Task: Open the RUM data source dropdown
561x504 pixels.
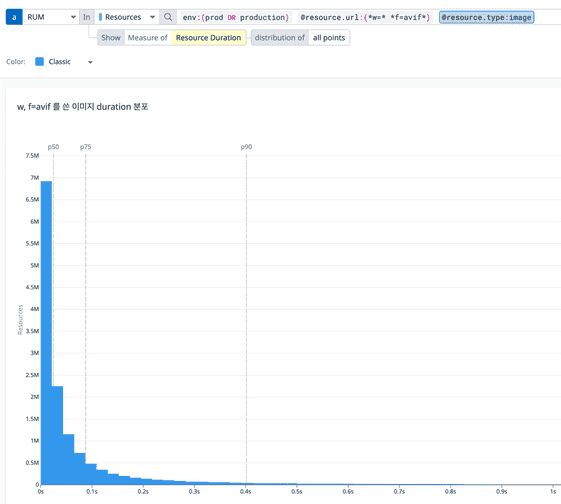Action: click(x=51, y=17)
